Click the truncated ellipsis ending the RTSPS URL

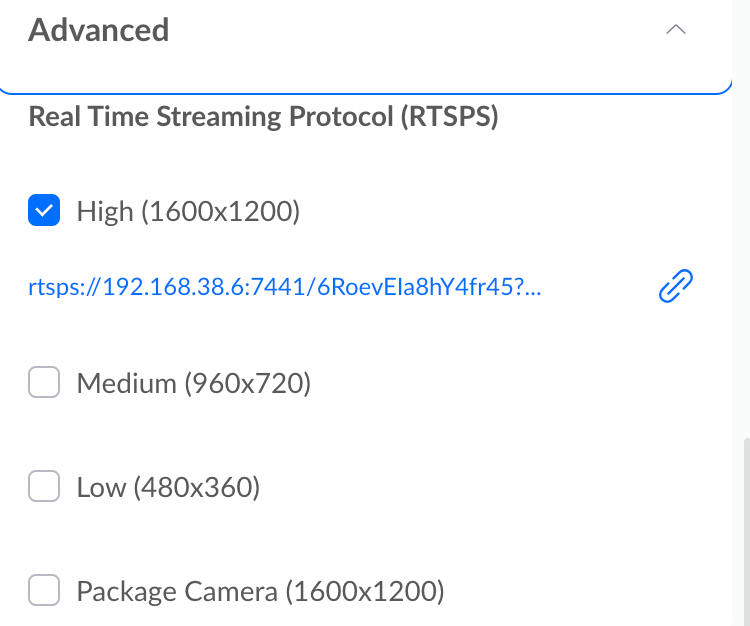pos(531,289)
